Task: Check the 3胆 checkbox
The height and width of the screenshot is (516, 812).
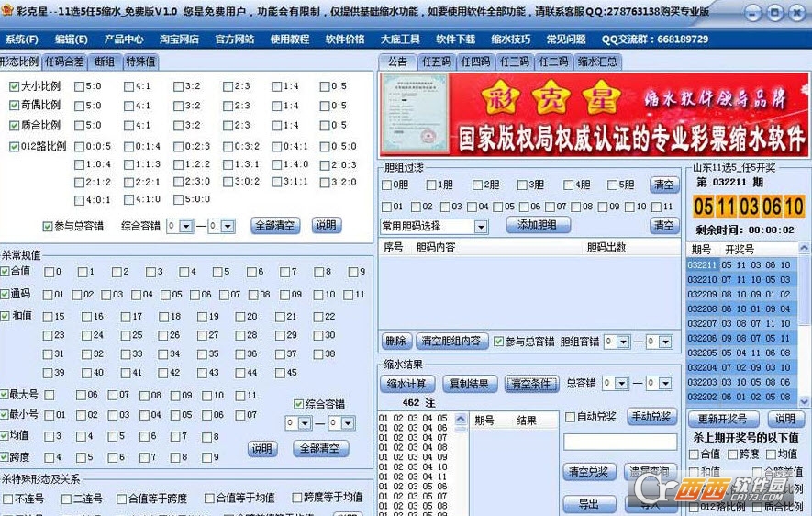Action: 522,185
